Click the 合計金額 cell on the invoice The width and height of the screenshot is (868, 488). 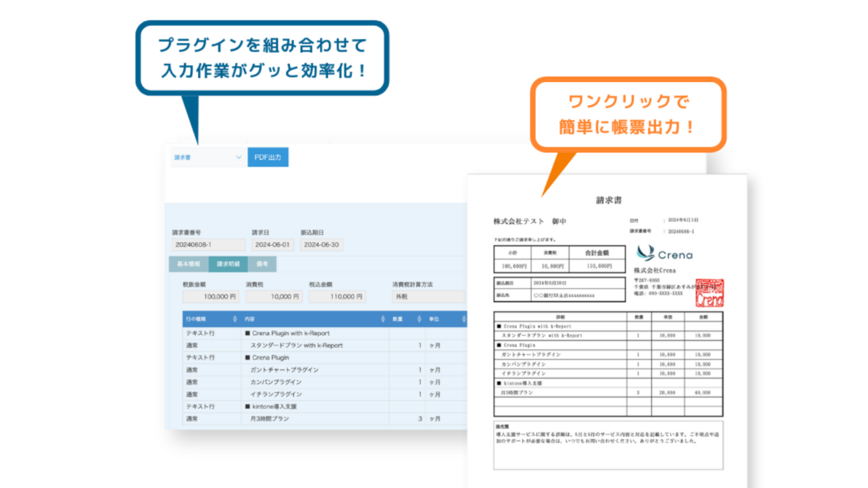(x=597, y=253)
